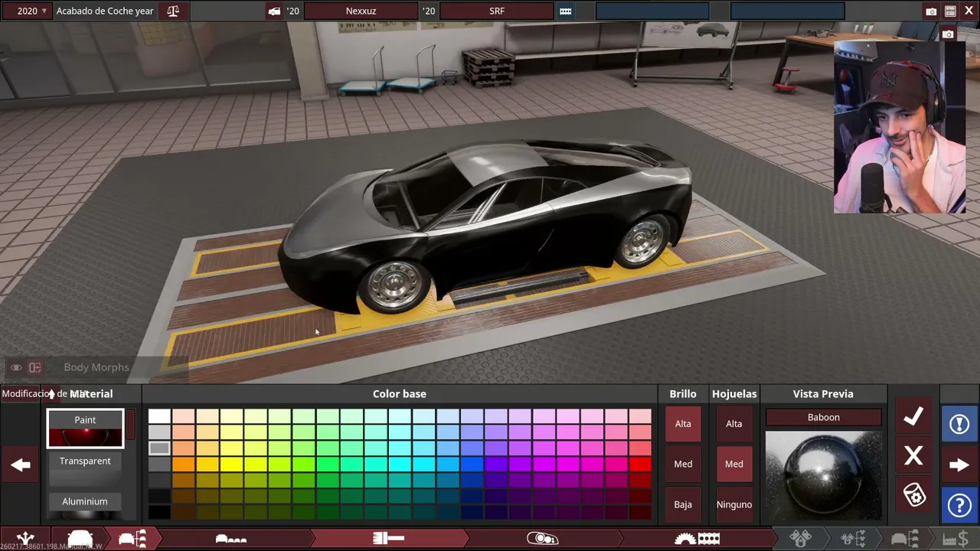980x551 pixels.
Task: Switch to the body variants tab
Action: point(231,539)
